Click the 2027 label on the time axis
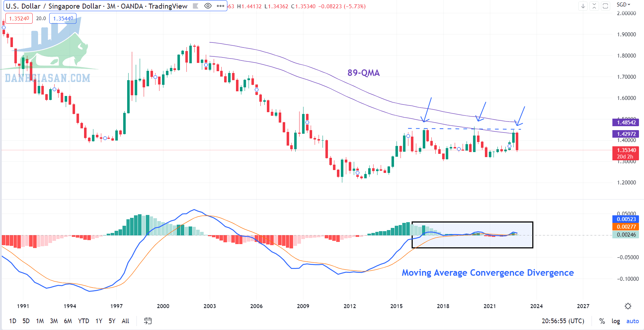This screenshot has height=330, width=644. 583,306
